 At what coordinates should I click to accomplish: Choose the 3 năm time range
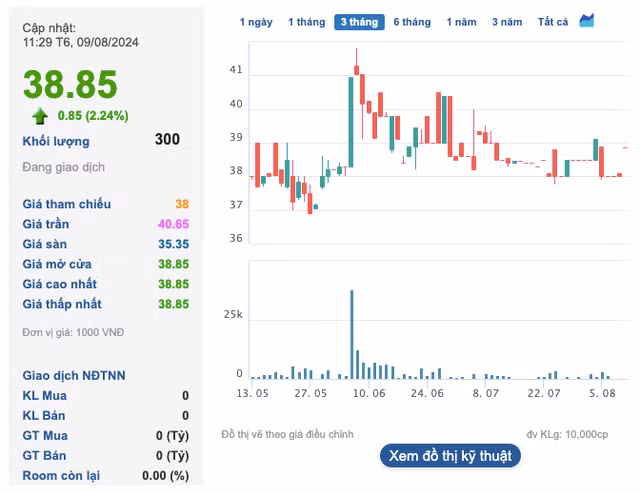[x=507, y=22]
